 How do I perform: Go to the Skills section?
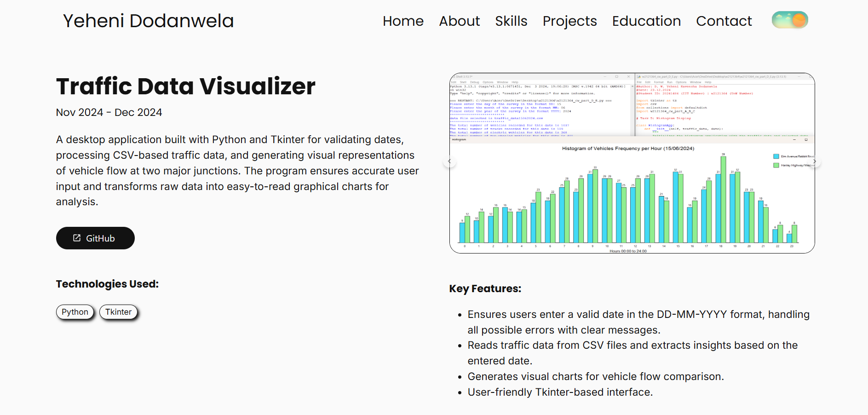point(511,21)
